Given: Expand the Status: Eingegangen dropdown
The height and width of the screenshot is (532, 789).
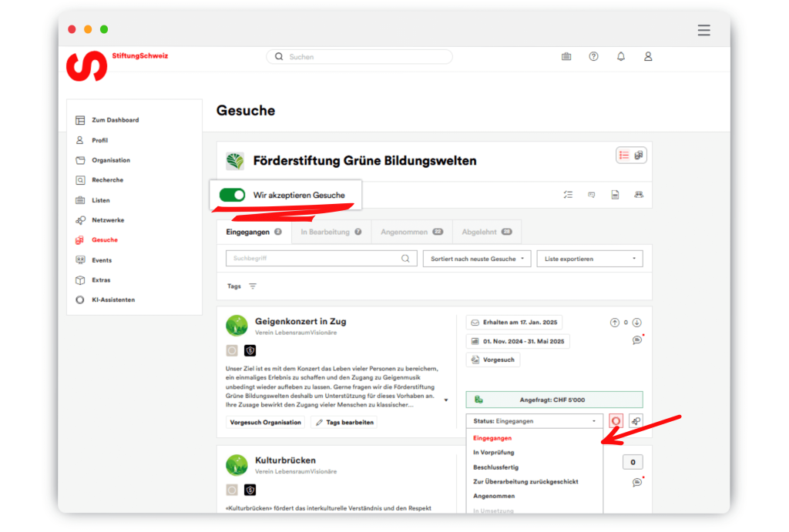Looking at the screenshot, I should 535,421.
